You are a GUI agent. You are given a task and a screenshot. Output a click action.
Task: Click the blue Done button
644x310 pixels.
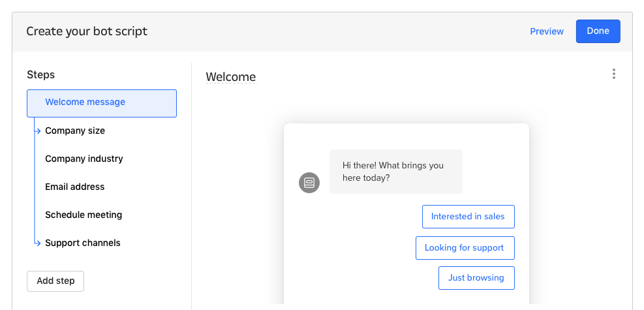point(598,31)
